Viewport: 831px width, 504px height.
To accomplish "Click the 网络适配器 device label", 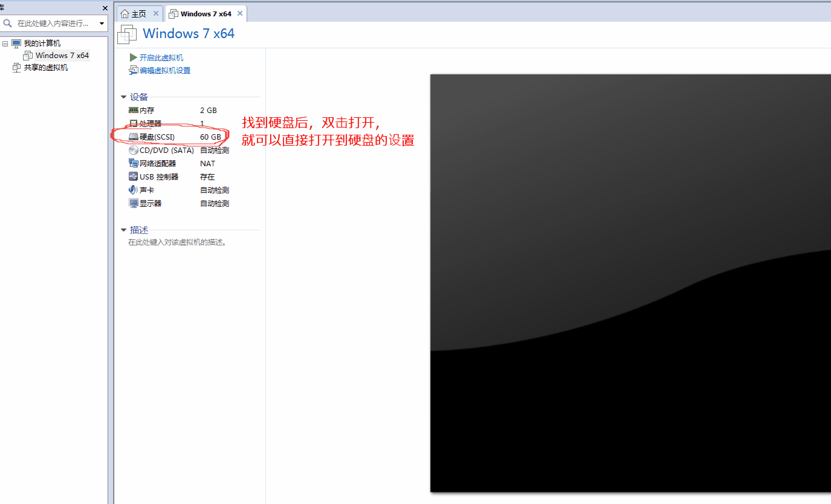I will point(158,164).
